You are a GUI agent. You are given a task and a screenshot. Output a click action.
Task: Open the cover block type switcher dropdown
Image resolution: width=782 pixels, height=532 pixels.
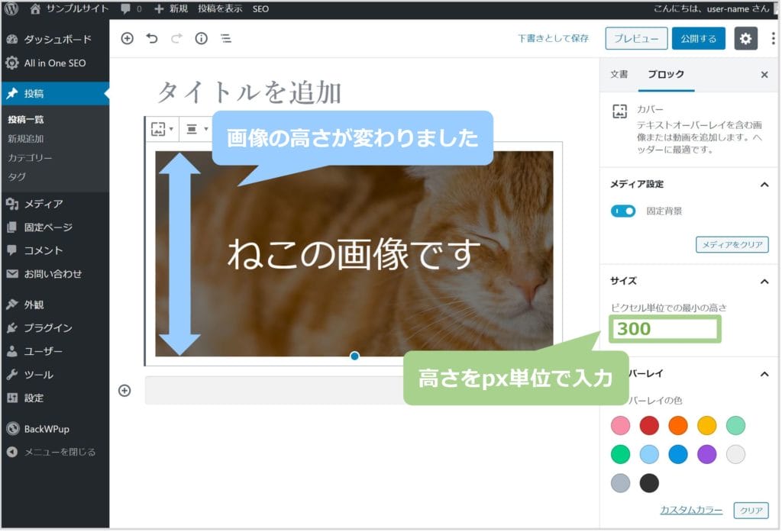click(162, 129)
